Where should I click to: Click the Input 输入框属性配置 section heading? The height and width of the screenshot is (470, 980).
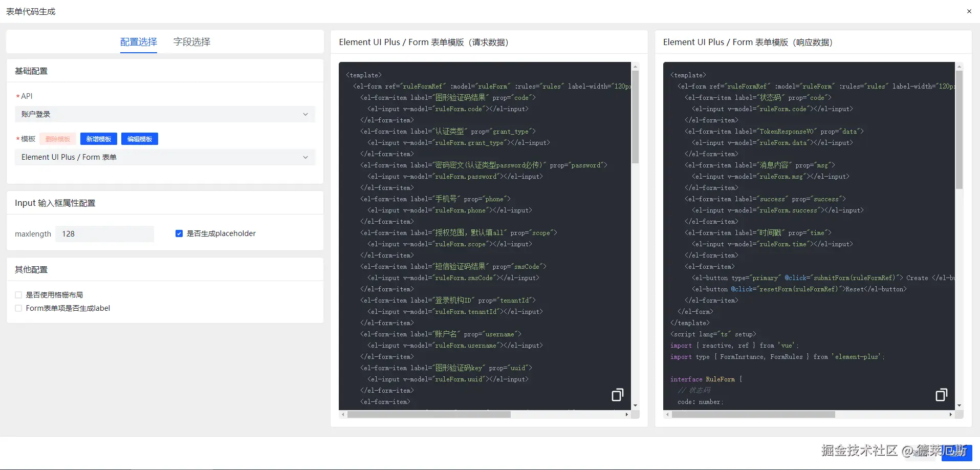[x=55, y=203]
